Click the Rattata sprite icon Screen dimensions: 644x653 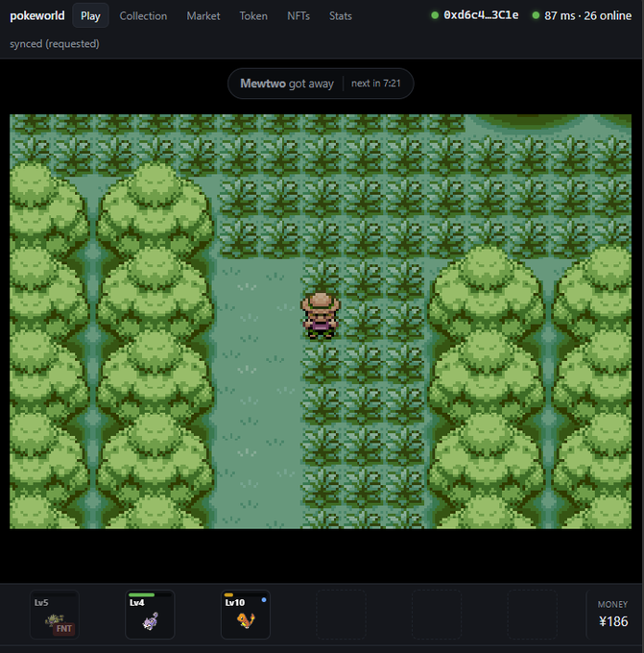point(151,621)
